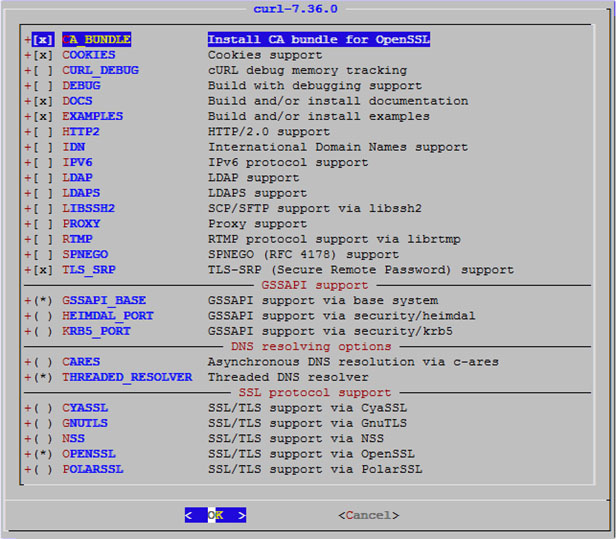Check the LDAPS option box

43,193
